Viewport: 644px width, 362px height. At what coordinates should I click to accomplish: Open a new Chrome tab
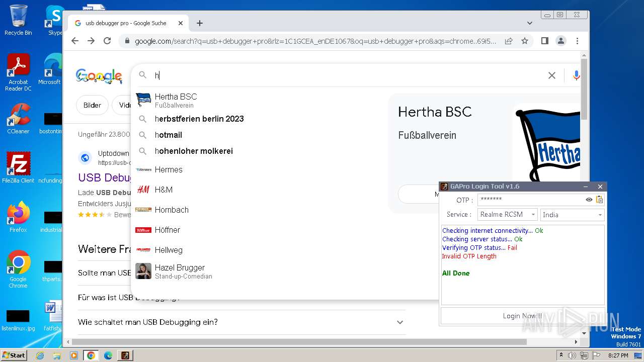(200, 23)
